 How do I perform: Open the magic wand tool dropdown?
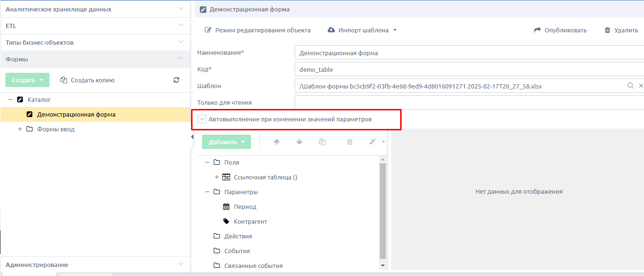pyautogui.click(x=377, y=142)
